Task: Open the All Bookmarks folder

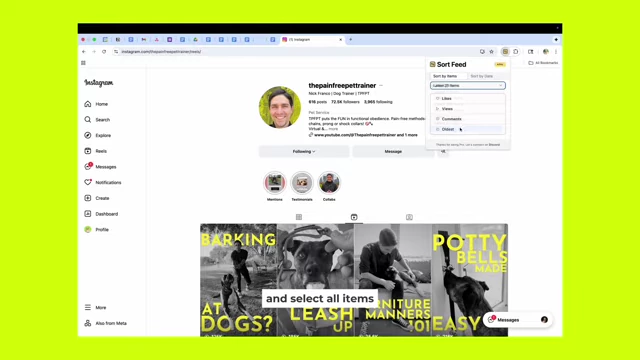Action: [x=543, y=63]
